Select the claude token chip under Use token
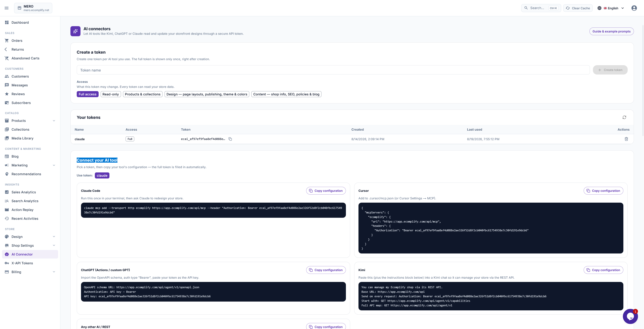The height and width of the screenshot is (329, 644). 102,175
